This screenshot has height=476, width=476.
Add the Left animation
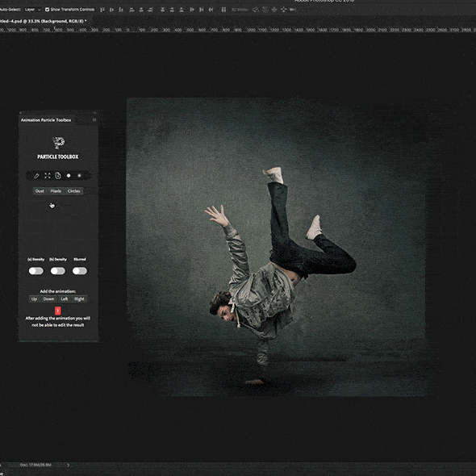coord(65,299)
